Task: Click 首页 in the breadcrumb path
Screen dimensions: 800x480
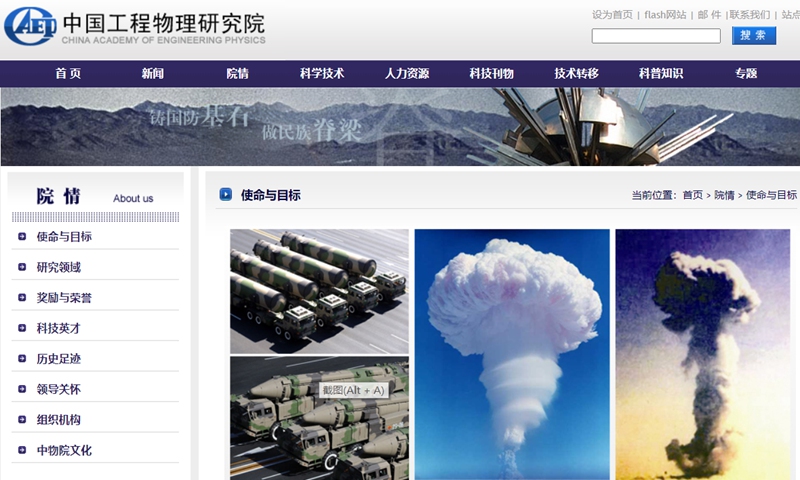Action: pyautogui.click(x=692, y=196)
